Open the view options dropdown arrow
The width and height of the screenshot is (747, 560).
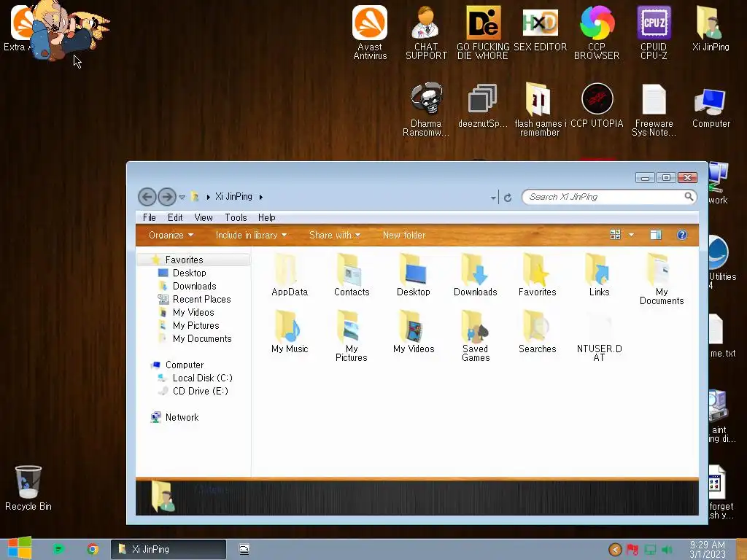pos(631,235)
